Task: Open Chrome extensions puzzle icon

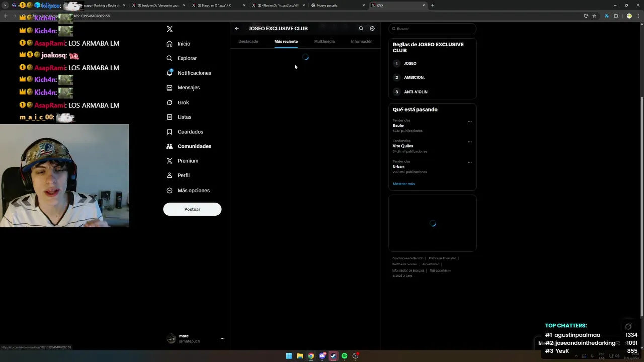Action: 616,16
